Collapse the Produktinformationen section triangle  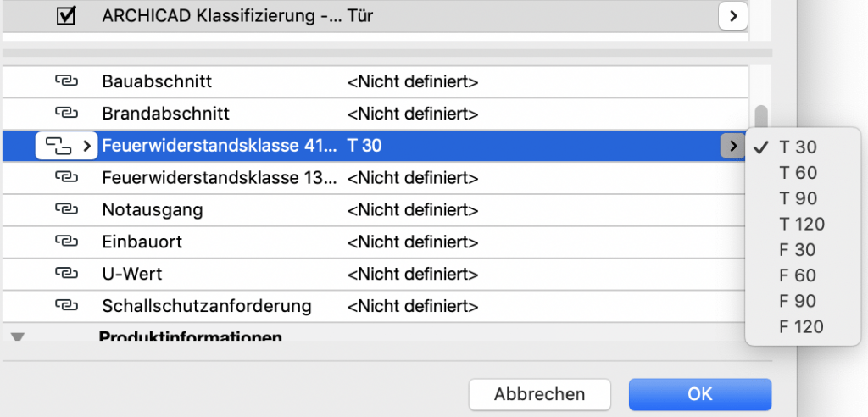click(18, 337)
